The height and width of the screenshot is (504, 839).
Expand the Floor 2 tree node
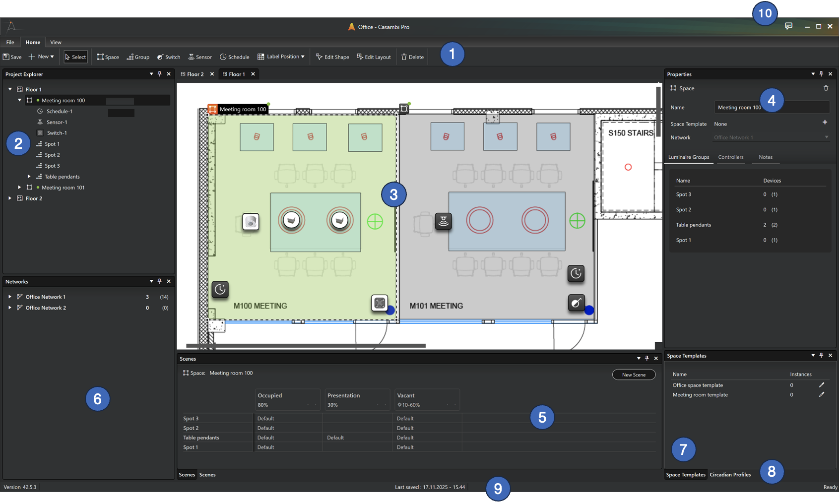point(10,198)
